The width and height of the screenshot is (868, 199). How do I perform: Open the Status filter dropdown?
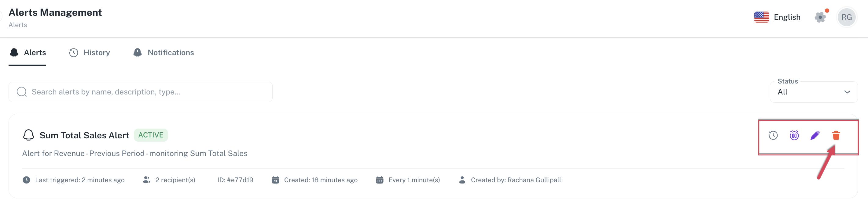coord(813,91)
